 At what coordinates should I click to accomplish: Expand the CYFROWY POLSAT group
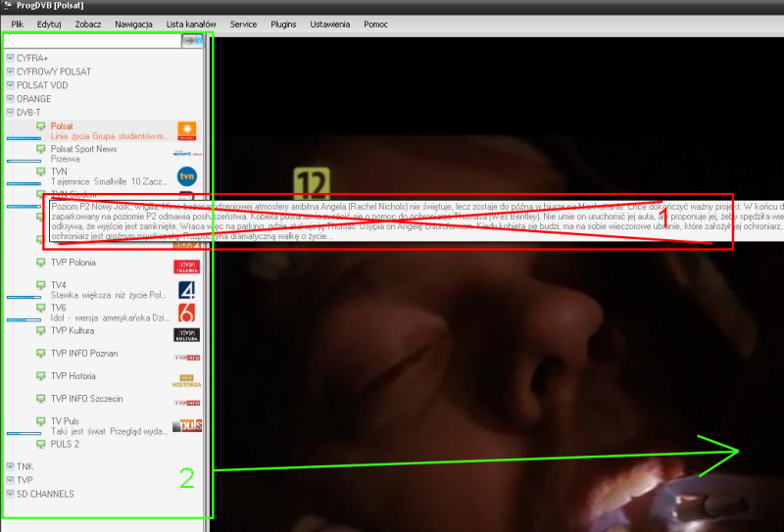tap(10, 73)
